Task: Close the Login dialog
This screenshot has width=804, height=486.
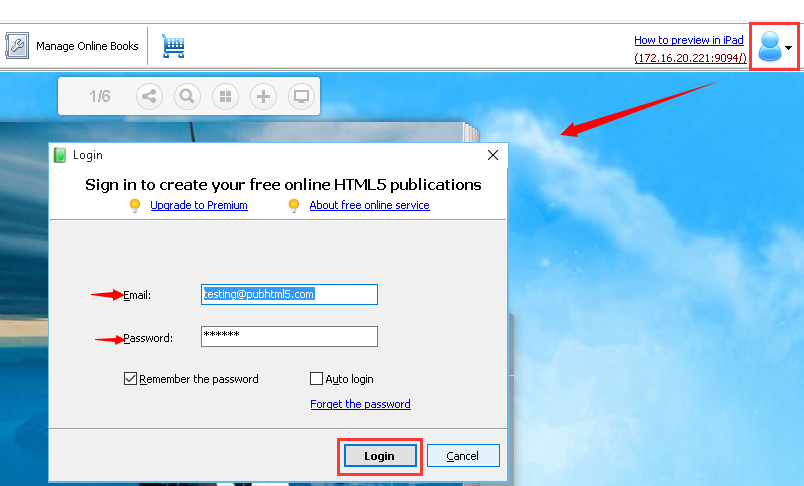Action: tap(493, 155)
